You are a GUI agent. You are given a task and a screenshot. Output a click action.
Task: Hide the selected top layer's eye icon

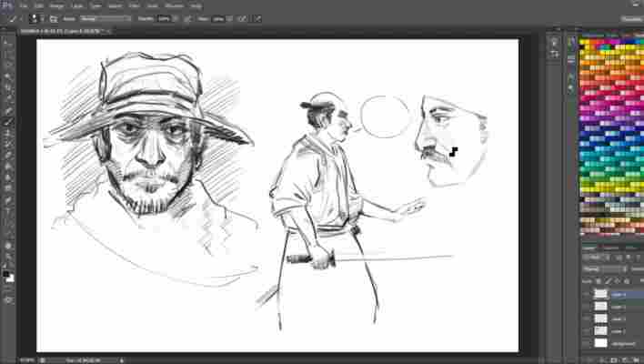586,294
